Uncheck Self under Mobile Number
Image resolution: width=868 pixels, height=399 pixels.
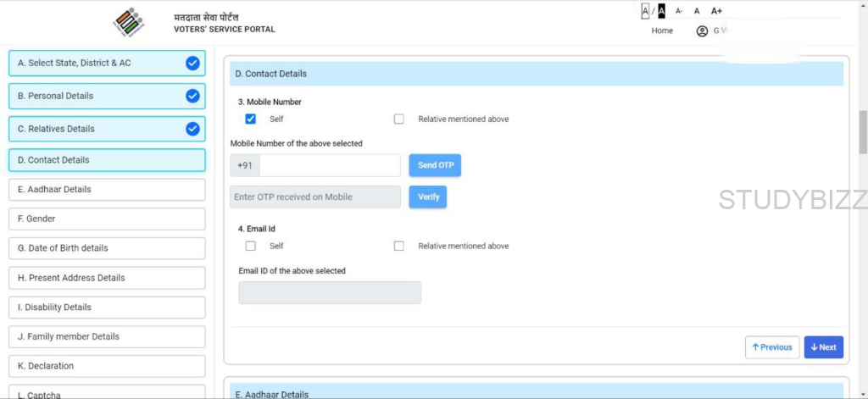pos(250,119)
